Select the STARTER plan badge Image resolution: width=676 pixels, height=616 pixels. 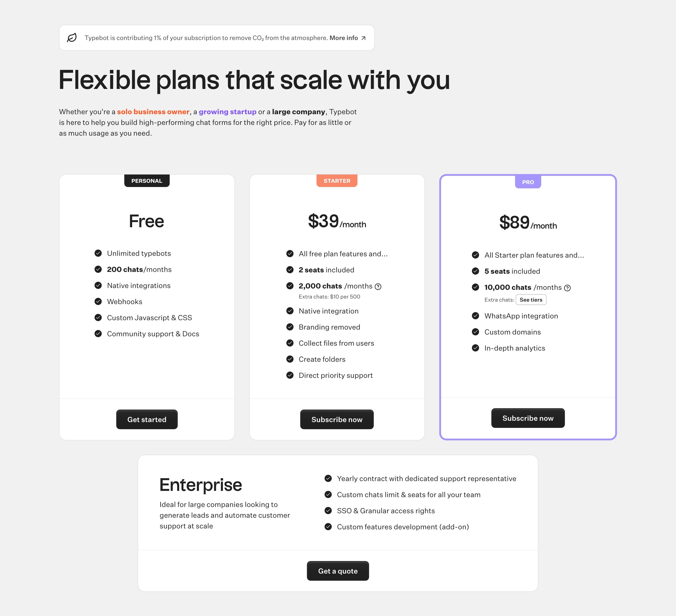click(337, 181)
